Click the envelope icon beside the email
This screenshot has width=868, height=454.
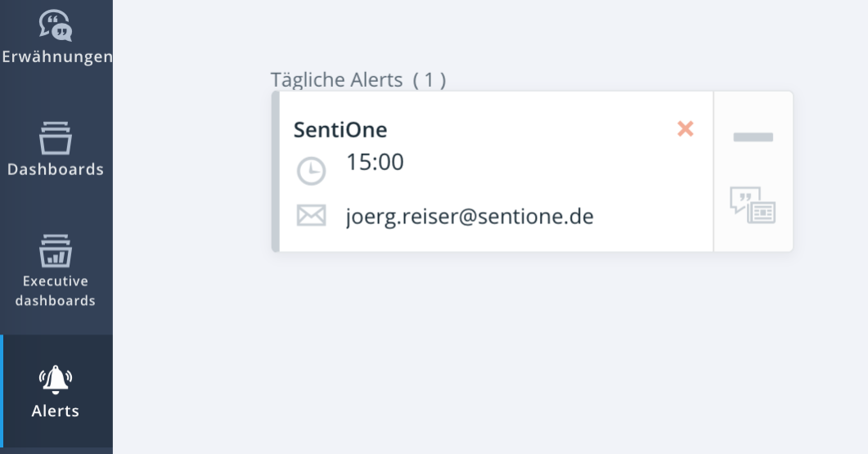coord(311,216)
